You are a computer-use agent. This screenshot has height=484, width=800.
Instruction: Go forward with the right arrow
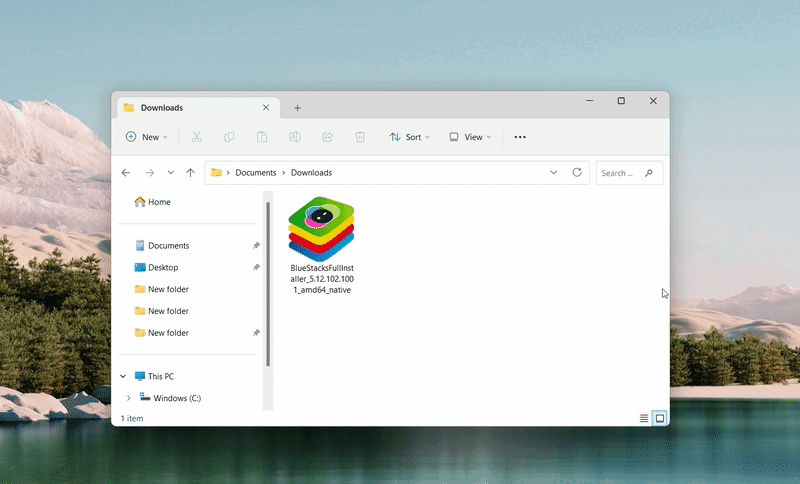tap(149, 173)
